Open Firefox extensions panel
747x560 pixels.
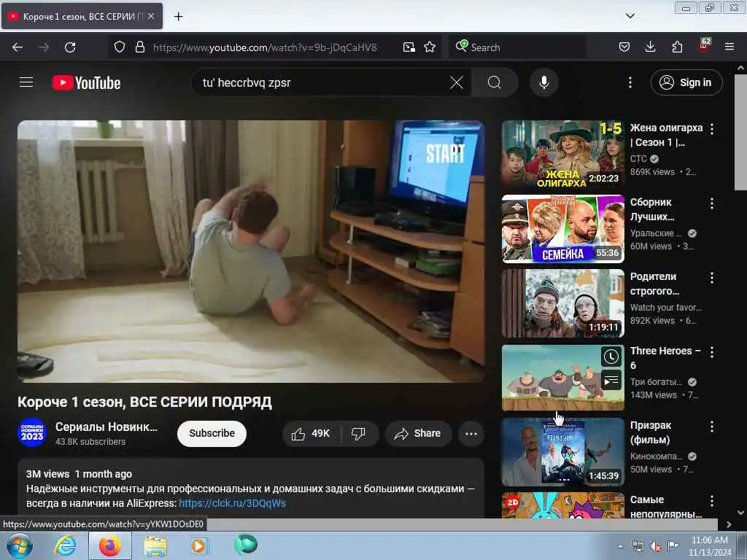pos(677,47)
